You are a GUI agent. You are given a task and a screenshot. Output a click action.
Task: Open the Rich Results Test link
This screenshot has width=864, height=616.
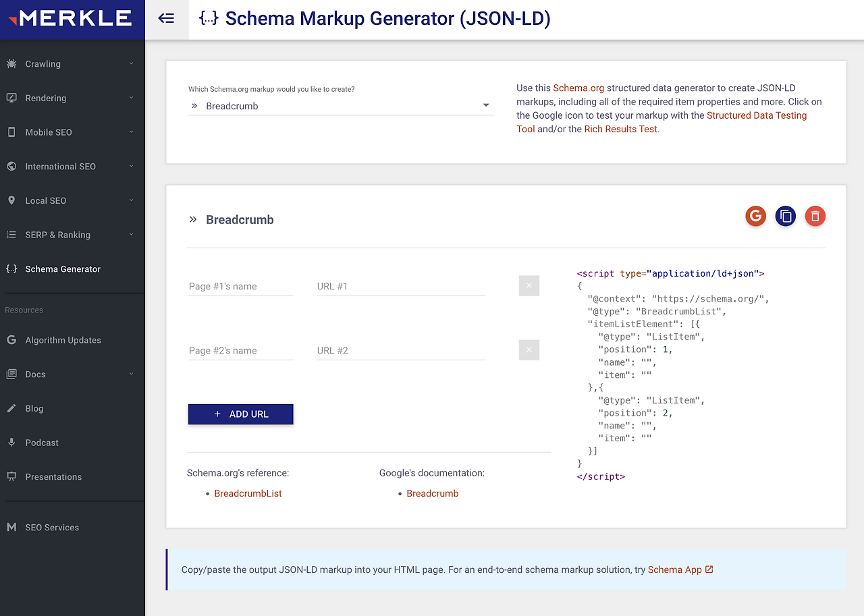coord(620,129)
